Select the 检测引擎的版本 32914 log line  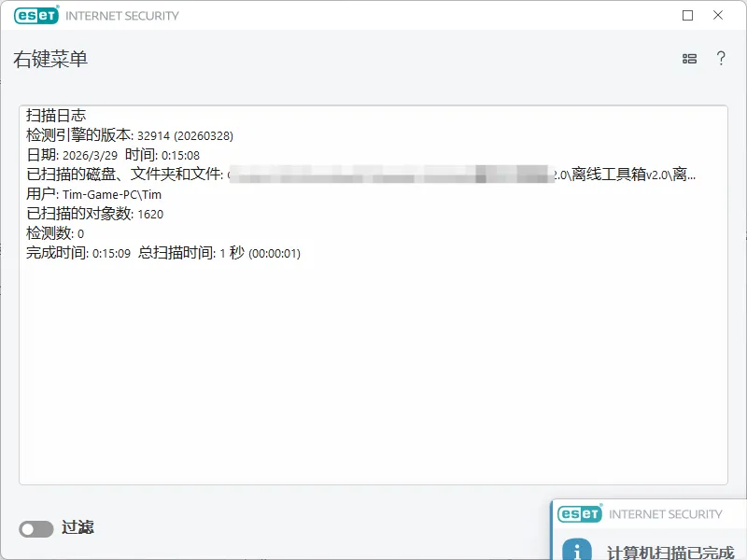point(130,135)
